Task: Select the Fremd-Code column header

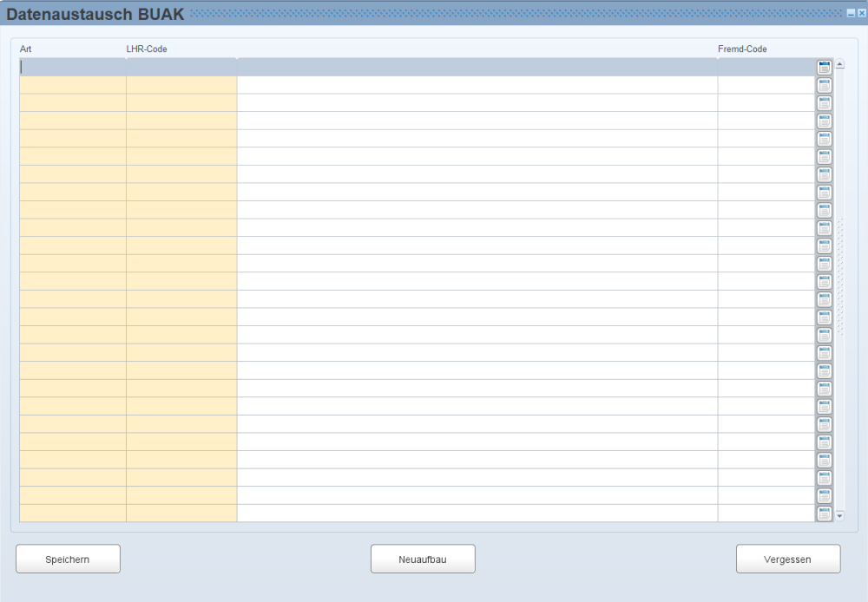Action: tap(742, 49)
